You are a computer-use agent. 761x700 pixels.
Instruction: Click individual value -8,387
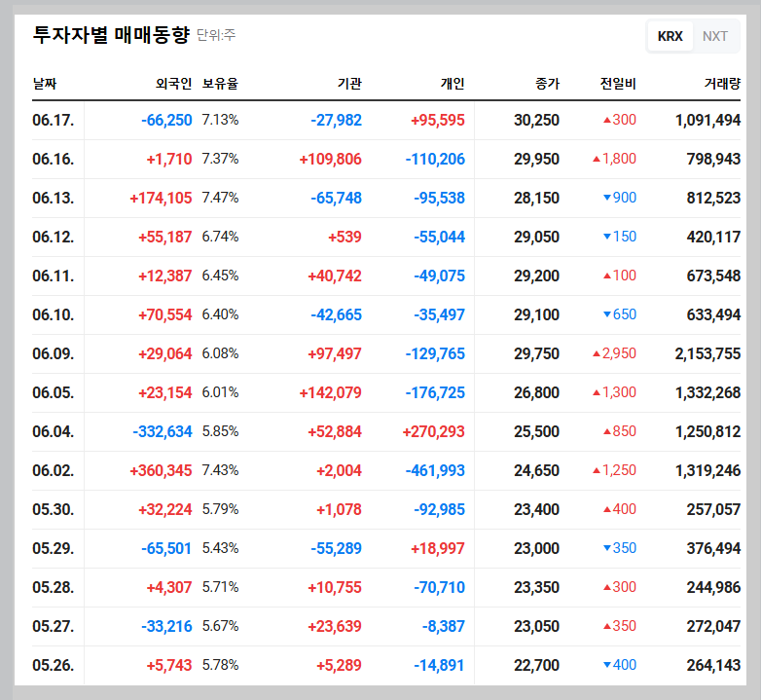click(x=444, y=626)
